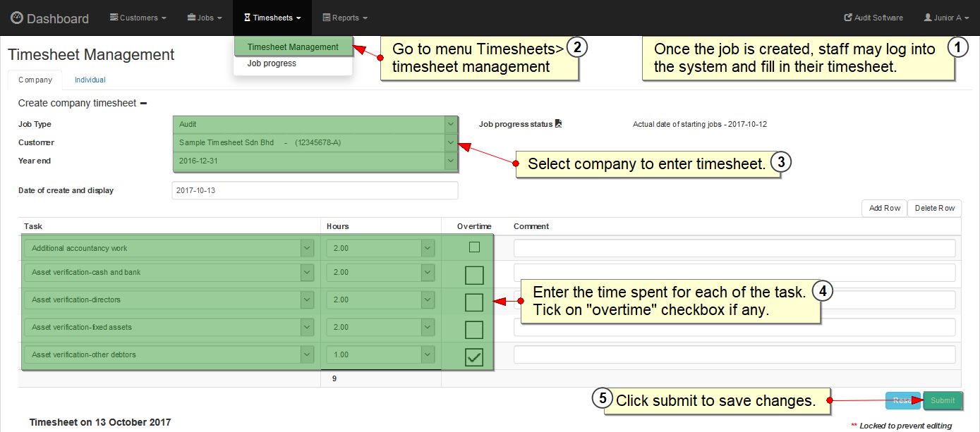Viewport: 980px width, 432px height.
Task: Switch to the Individual tab
Action: [x=90, y=80]
